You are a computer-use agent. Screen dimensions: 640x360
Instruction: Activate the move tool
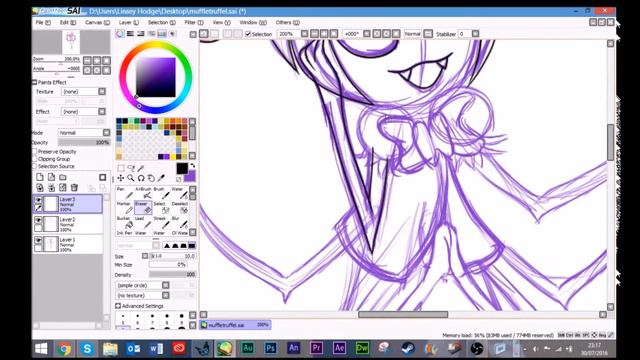point(121,178)
